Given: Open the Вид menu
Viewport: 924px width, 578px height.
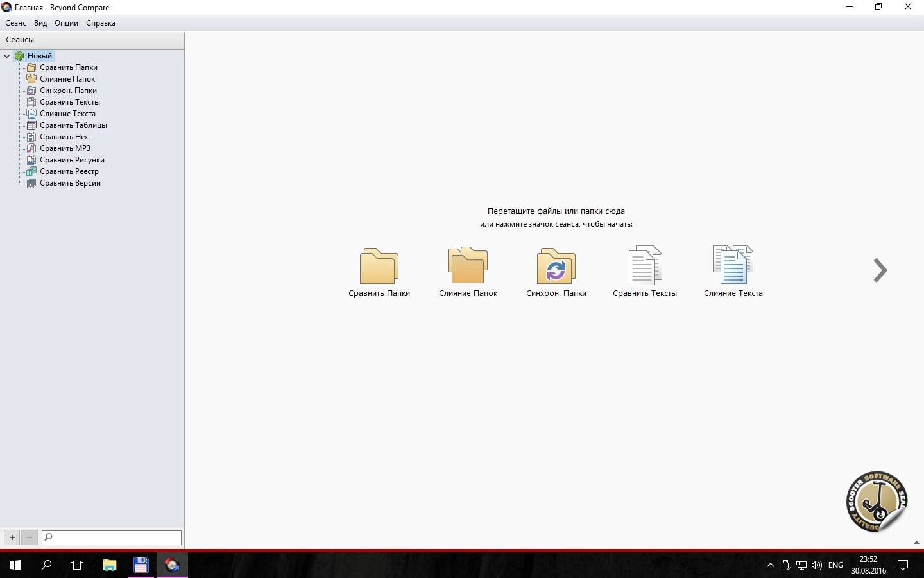Looking at the screenshot, I should click(x=40, y=23).
